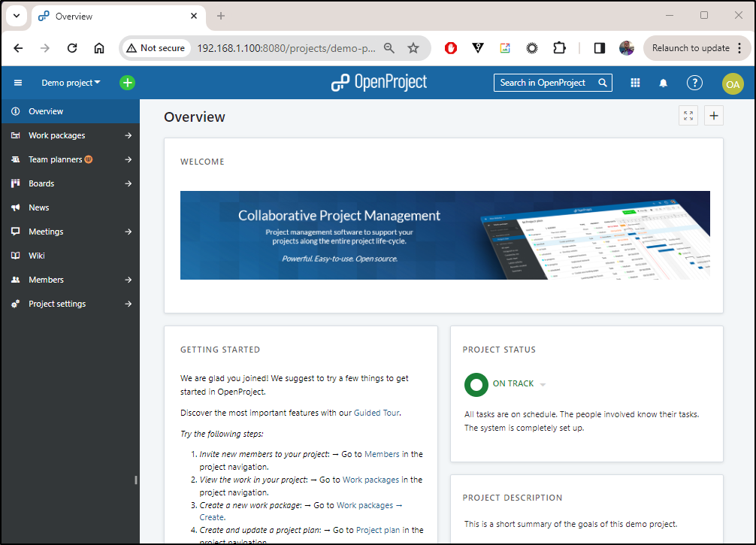Click the green plus create button

(127, 83)
